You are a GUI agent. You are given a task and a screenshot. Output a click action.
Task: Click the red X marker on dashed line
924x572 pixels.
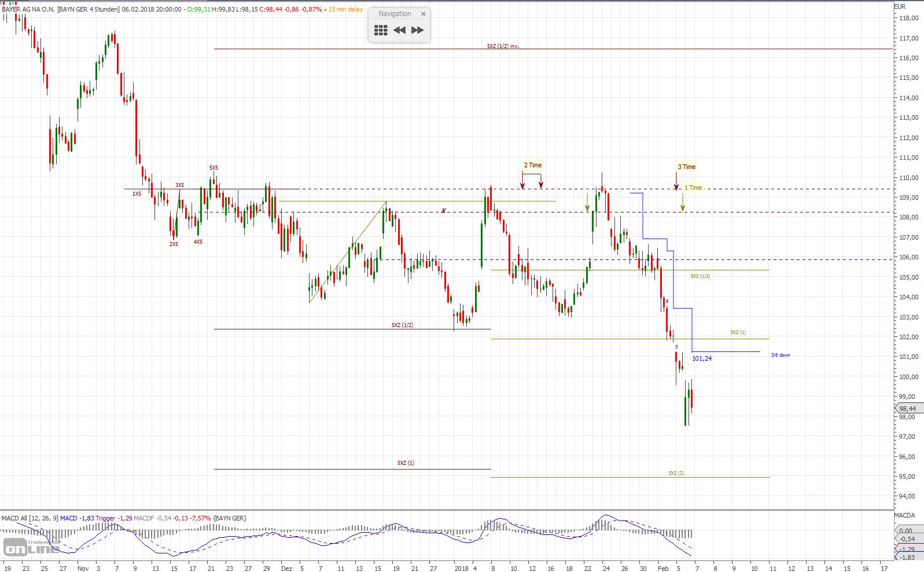(x=444, y=211)
